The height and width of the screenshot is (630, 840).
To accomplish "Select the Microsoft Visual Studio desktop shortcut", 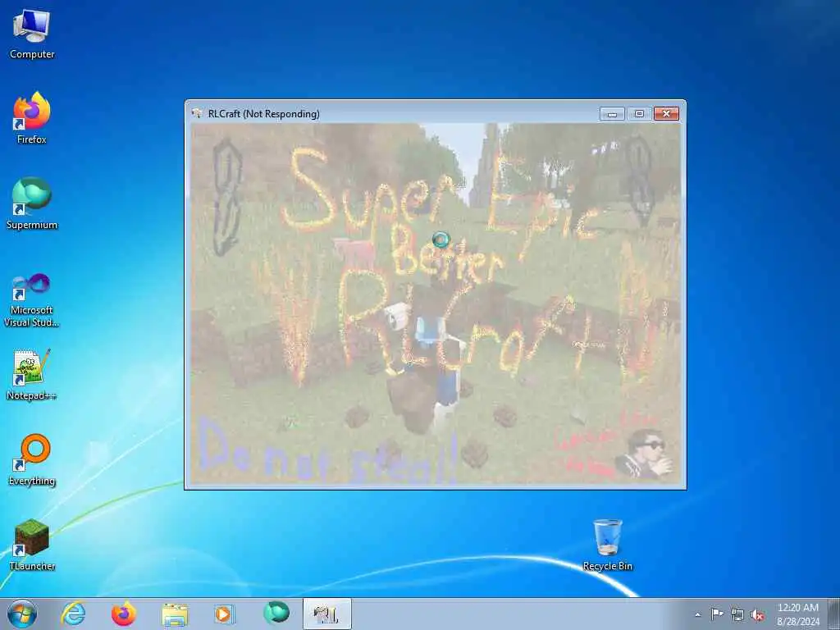I will click(x=32, y=300).
